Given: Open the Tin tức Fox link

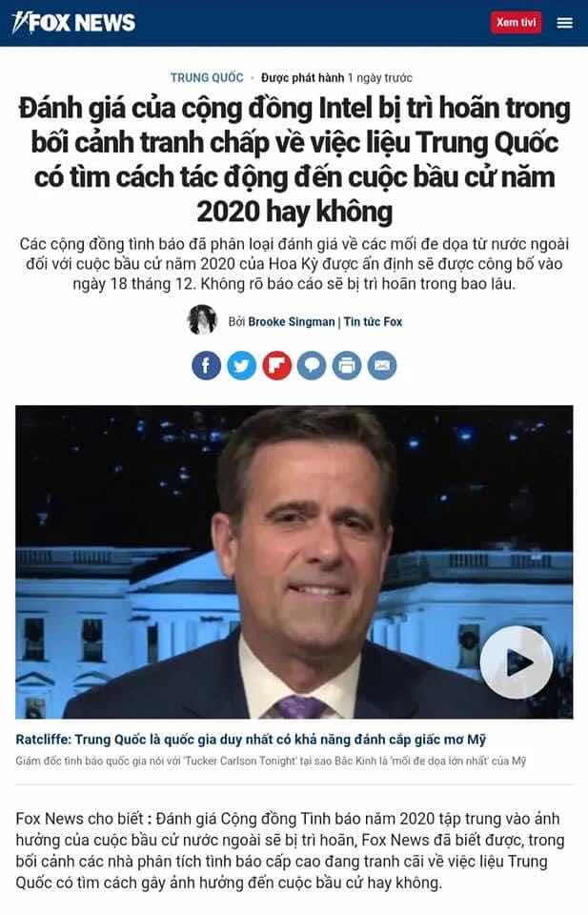Looking at the screenshot, I should [x=373, y=321].
